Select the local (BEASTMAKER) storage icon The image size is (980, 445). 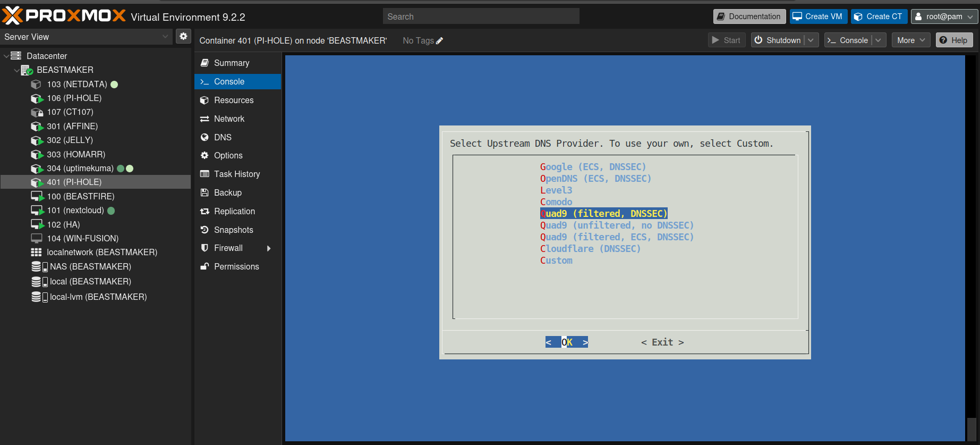tap(39, 282)
